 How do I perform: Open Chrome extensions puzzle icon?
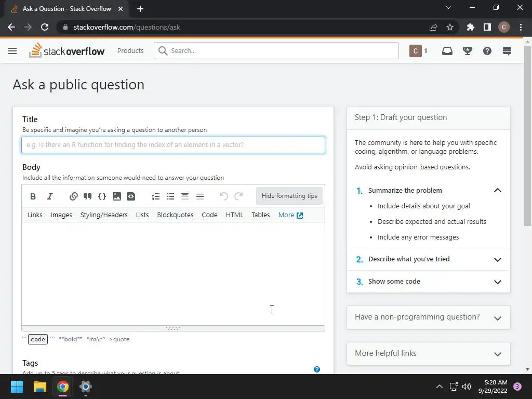[x=471, y=27]
